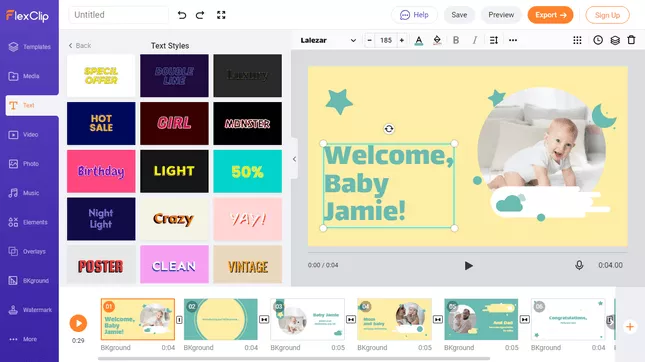
Task: Click the font size value 185
Action: click(386, 40)
